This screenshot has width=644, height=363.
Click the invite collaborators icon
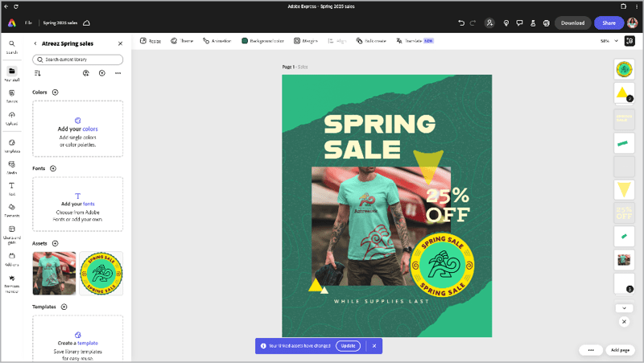tap(489, 23)
